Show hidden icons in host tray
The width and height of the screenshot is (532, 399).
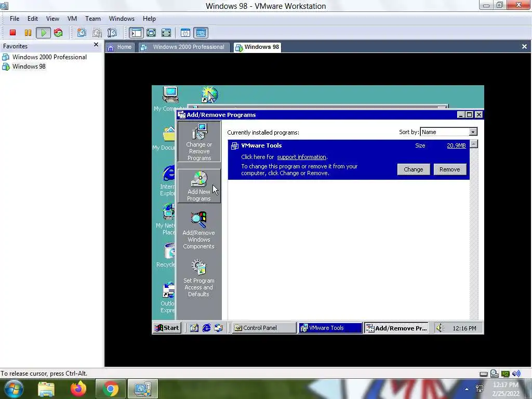pos(467,389)
